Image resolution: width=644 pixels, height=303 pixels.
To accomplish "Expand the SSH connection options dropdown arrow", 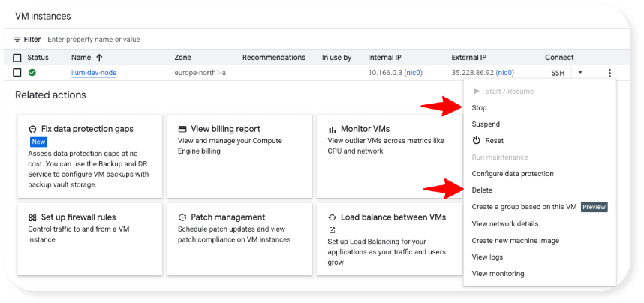I will 579,73.
